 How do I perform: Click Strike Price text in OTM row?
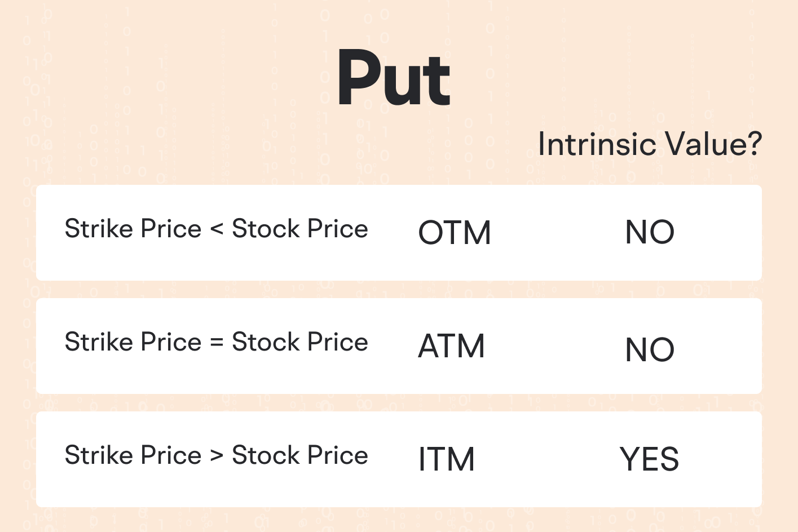133,229
